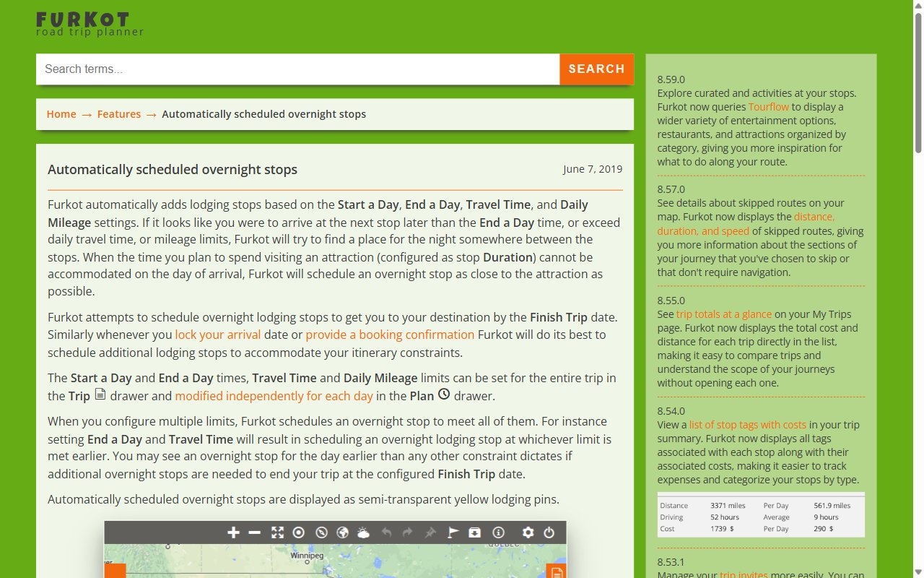Click the pushpin icon on map toolbar
This screenshot has width=924, height=578.
pos(430,532)
